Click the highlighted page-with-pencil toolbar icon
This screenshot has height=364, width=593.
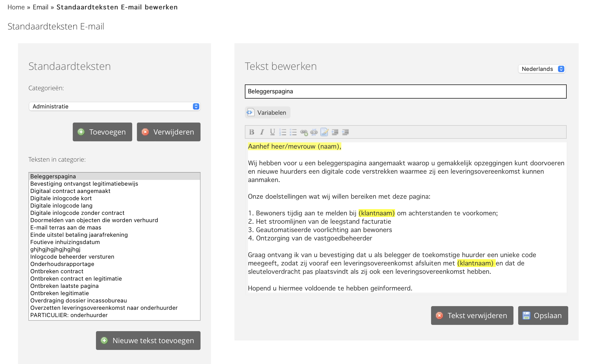click(324, 132)
